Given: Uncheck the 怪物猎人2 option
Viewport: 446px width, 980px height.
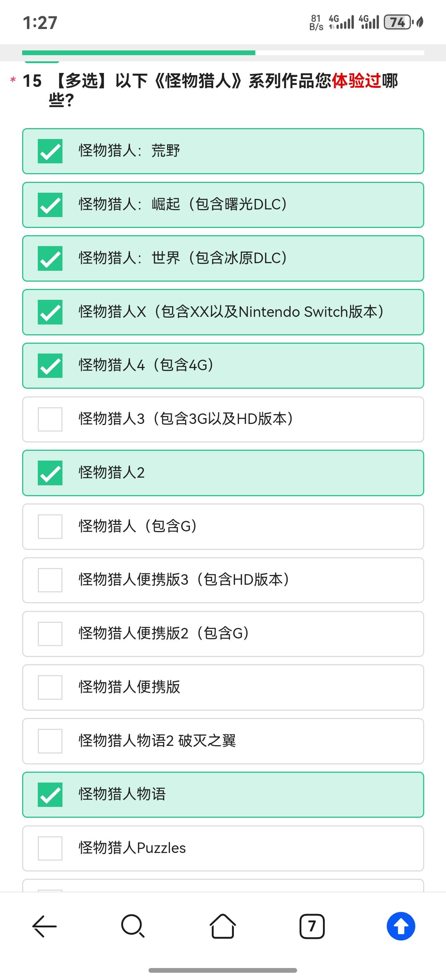Looking at the screenshot, I should [x=223, y=473].
